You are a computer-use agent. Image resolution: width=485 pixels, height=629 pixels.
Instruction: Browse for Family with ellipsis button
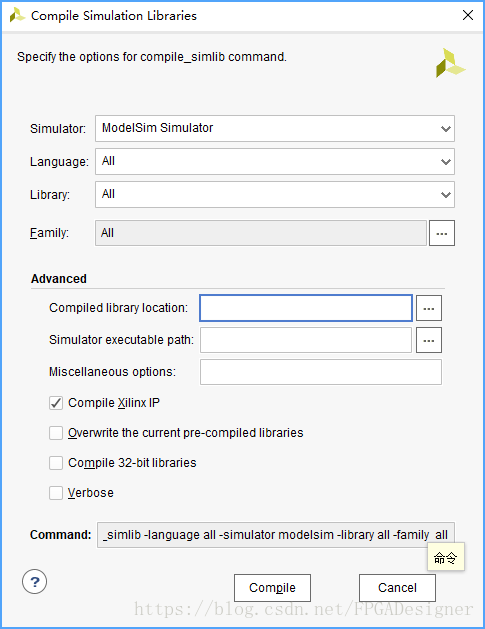[x=442, y=233]
